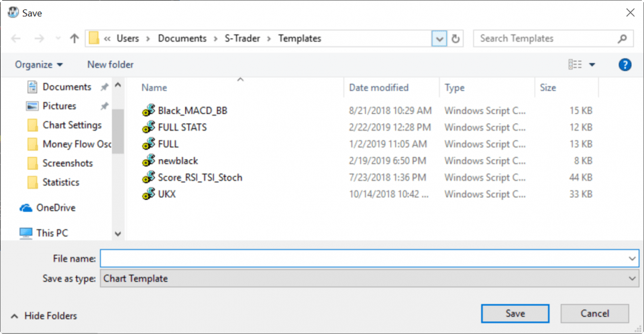Click the Up one level arrow icon
The image size is (644, 334).
(74, 39)
